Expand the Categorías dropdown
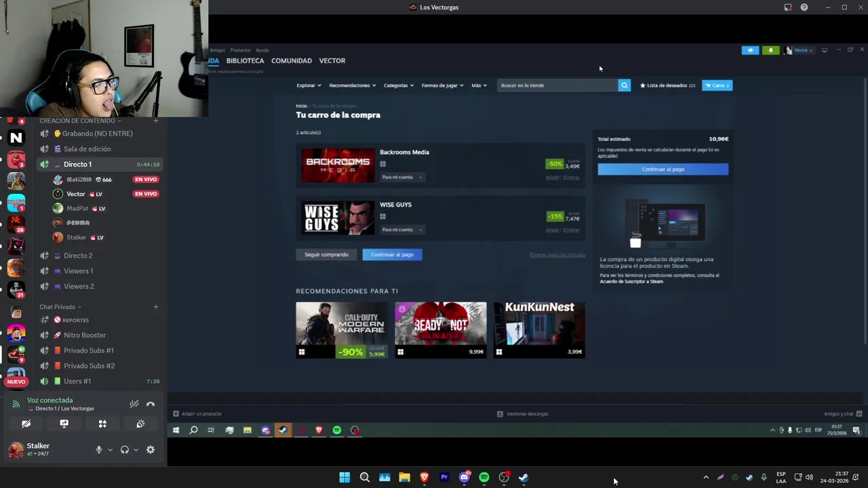 pyautogui.click(x=399, y=85)
